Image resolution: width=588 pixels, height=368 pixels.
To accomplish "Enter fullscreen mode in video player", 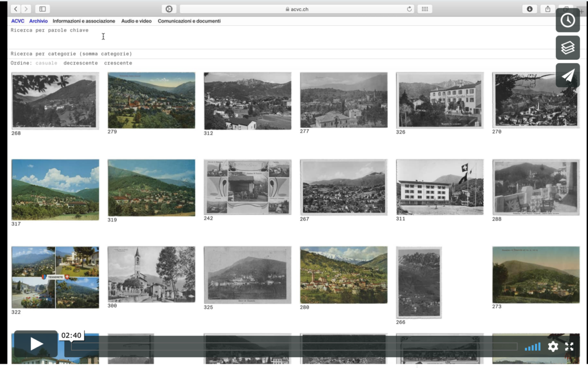I will 569,346.
